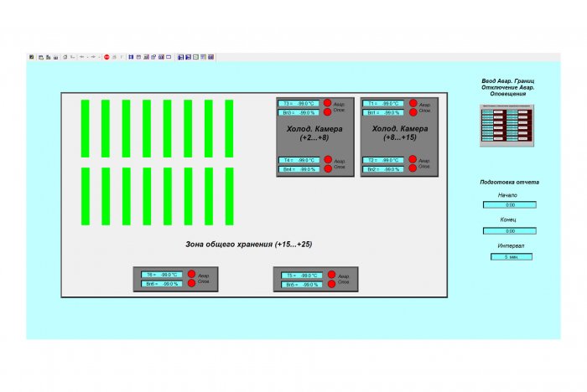
Task: Select the Вл5 humidity readout
Action: 302,285
